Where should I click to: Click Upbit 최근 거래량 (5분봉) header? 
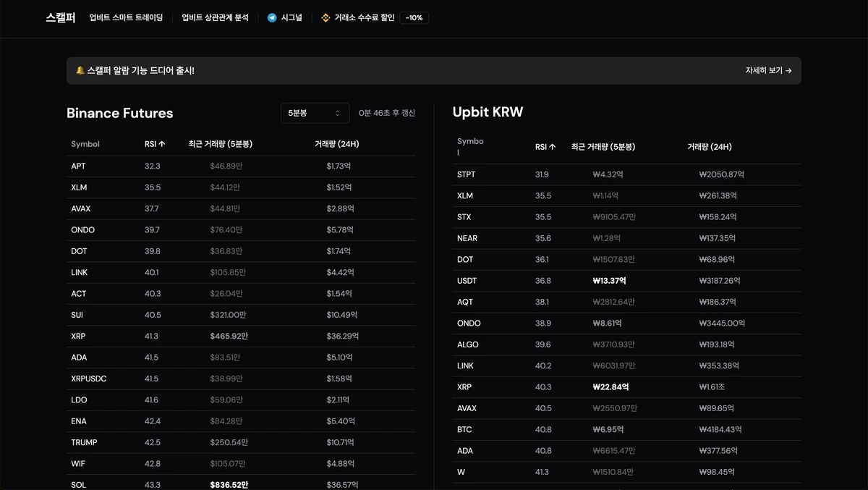(x=603, y=146)
